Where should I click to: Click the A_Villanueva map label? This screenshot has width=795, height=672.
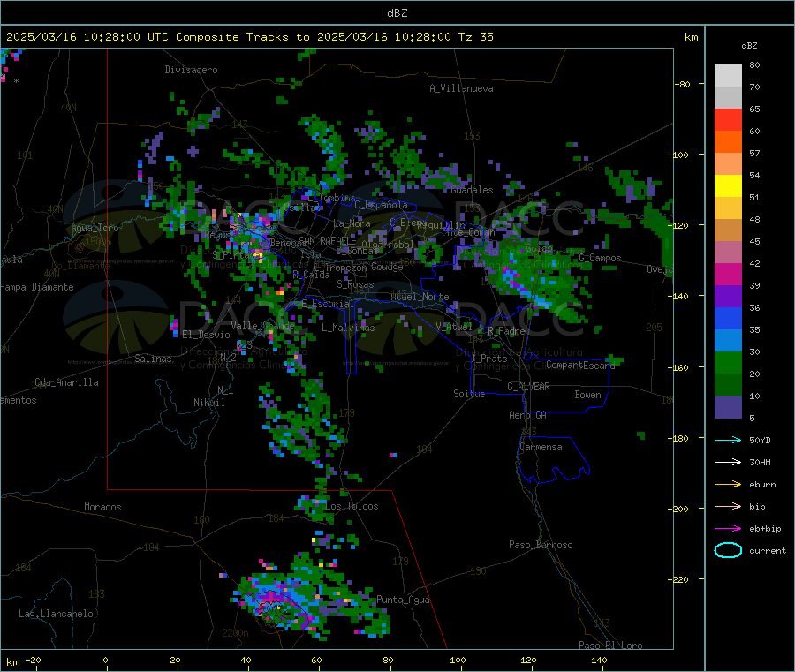click(461, 88)
